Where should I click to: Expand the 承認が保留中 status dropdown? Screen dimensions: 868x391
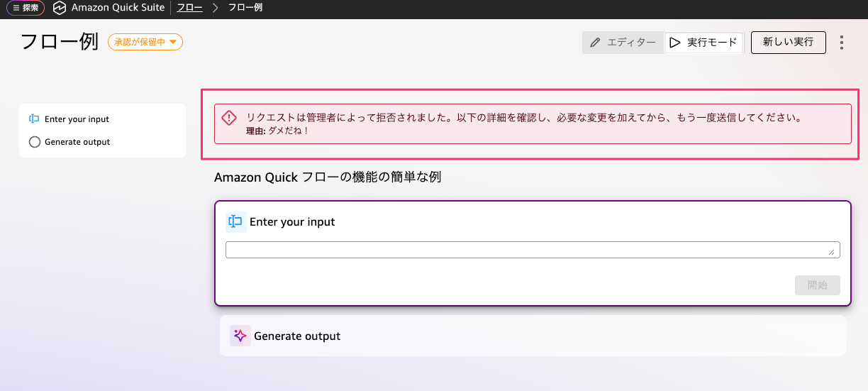coord(145,42)
